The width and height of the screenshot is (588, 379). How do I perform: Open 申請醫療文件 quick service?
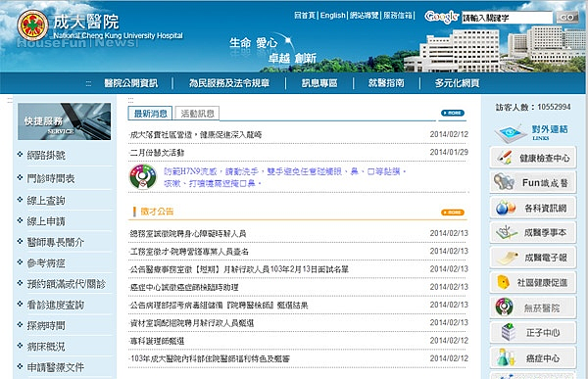click(x=56, y=367)
